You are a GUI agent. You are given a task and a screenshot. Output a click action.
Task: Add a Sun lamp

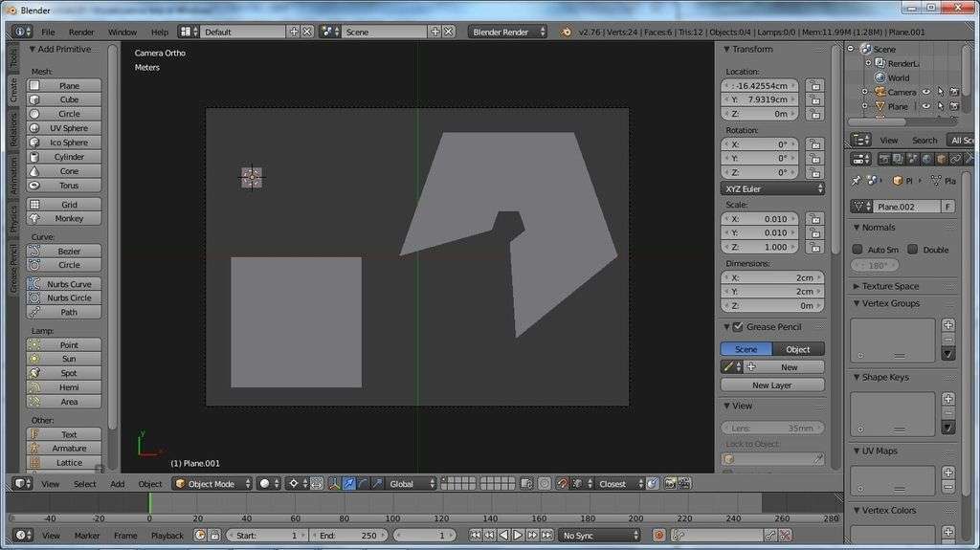click(x=64, y=359)
